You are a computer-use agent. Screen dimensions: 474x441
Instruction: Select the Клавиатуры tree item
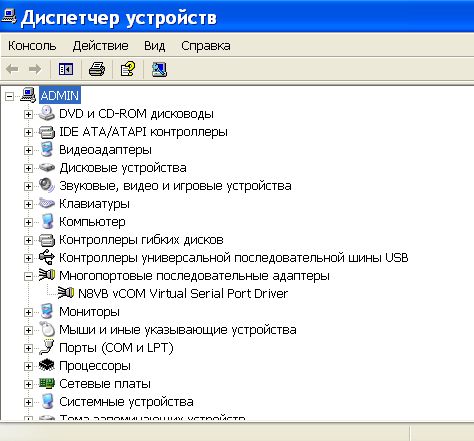tap(94, 204)
